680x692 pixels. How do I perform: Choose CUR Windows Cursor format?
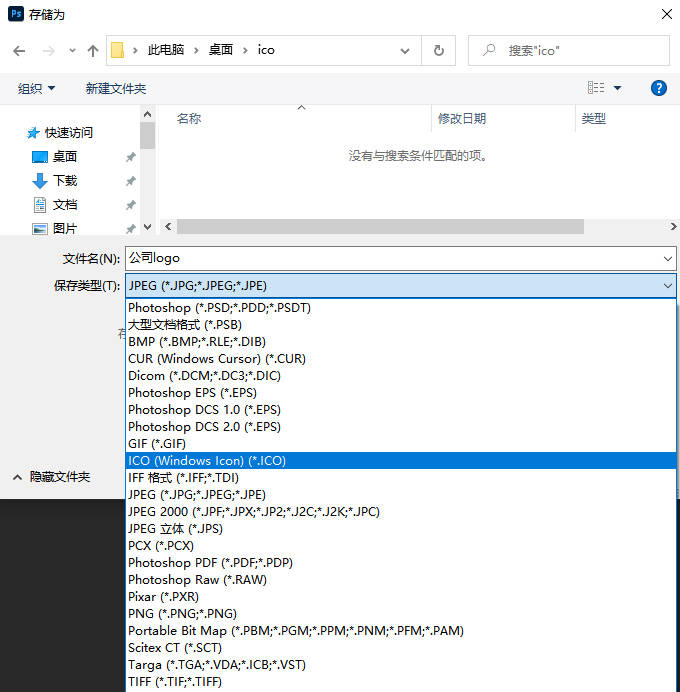tap(401, 359)
